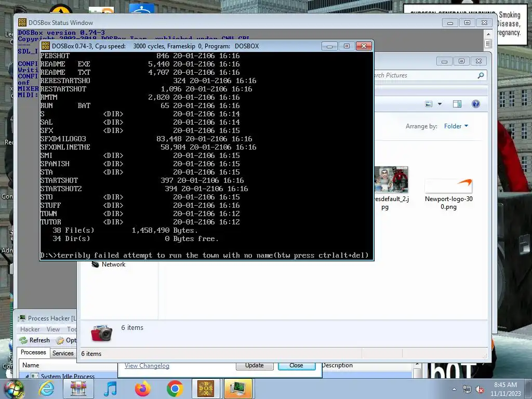Click the README EXE line in DOSBox
This screenshot has height=399, width=532.
pyautogui.click(x=140, y=64)
